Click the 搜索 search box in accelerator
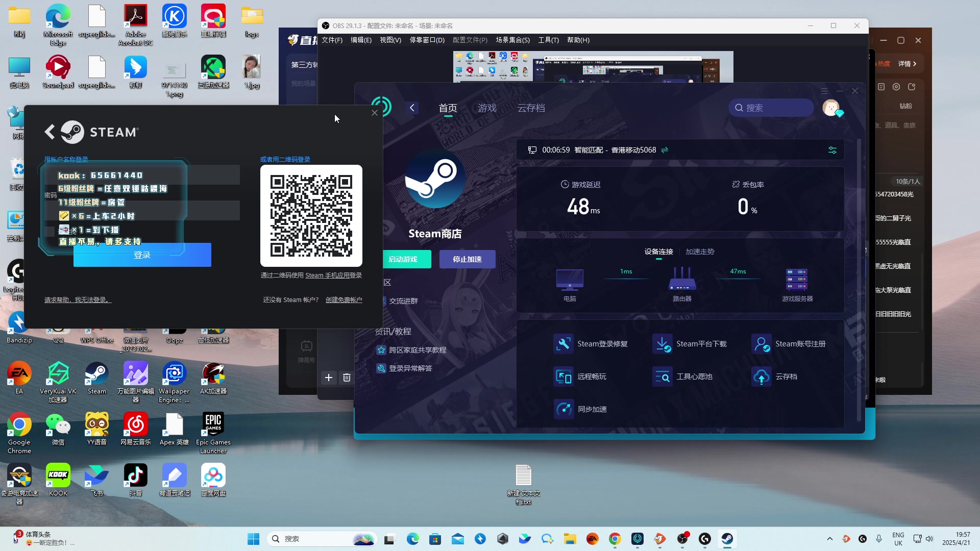The height and width of the screenshot is (551, 980). (x=771, y=108)
